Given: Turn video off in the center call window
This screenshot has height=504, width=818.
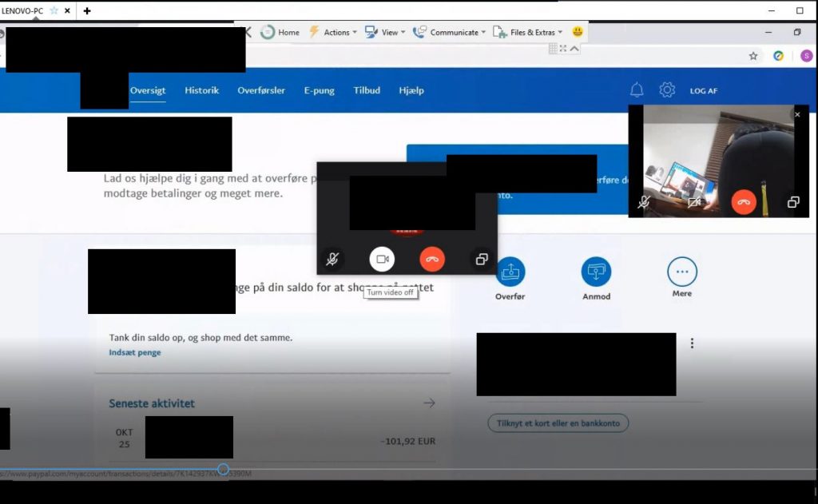Looking at the screenshot, I should point(383,259).
